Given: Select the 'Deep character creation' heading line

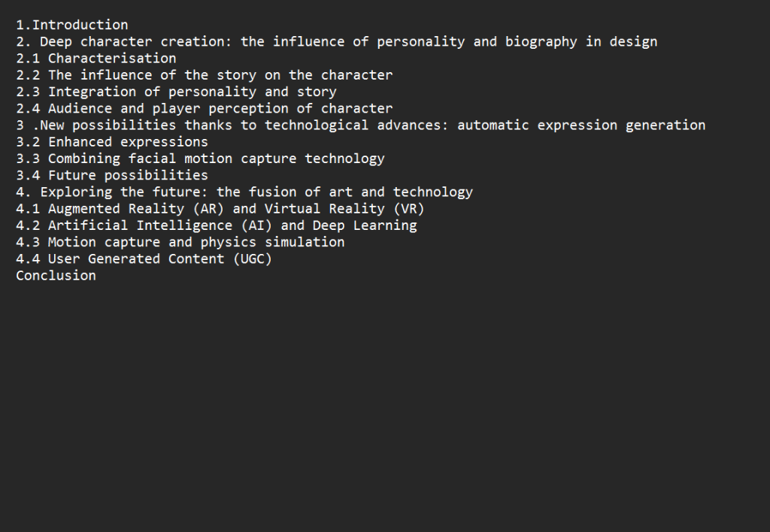Looking at the screenshot, I should (337, 42).
